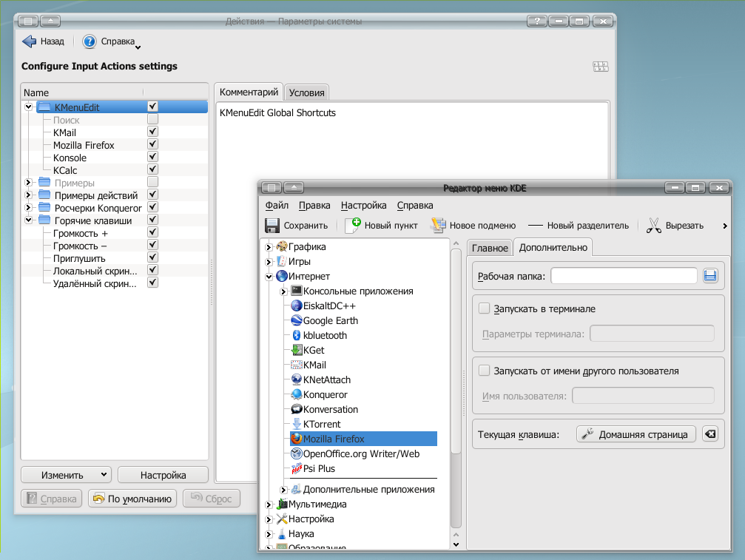The width and height of the screenshot is (745, 560).
Task: Check Запускать в терминале option
Action: click(x=484, y=308)
